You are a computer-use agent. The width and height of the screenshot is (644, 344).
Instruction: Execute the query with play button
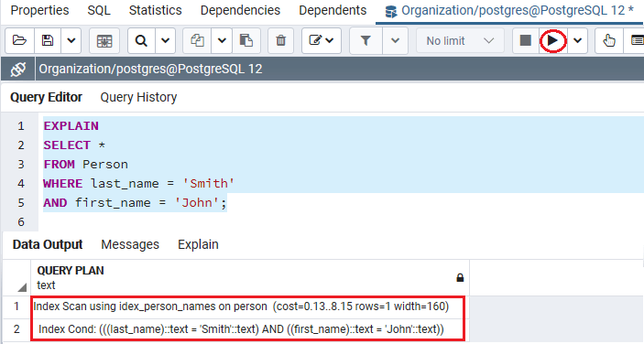pyautogui.click(x=552, y=40)
